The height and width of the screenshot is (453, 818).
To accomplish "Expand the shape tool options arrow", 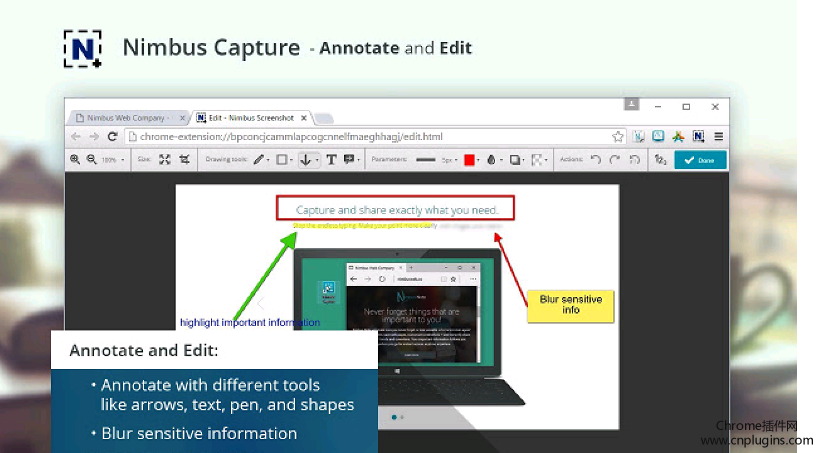I will point(291,160).
